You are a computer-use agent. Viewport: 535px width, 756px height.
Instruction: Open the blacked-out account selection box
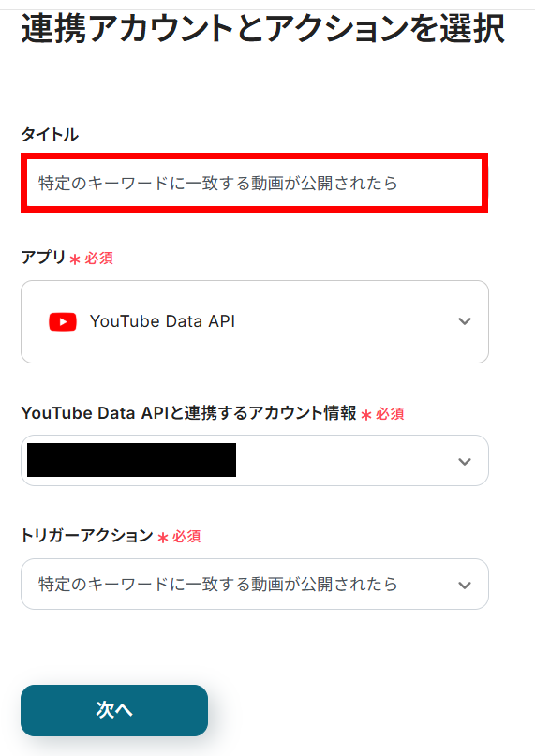(x=255, y=461)
